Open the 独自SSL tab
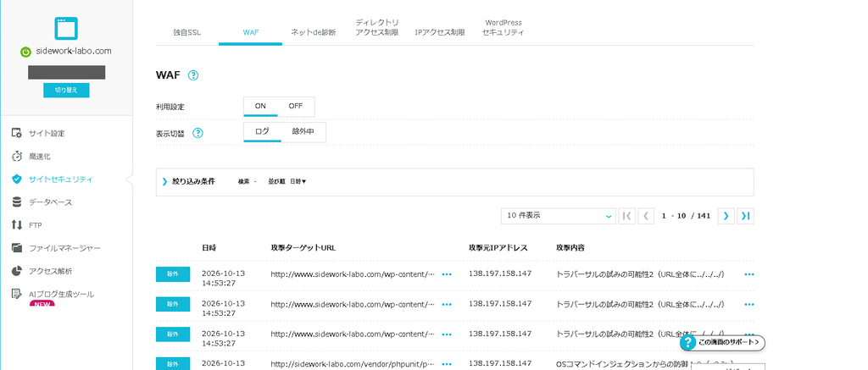868x370 pixels. tap(187, 32)
